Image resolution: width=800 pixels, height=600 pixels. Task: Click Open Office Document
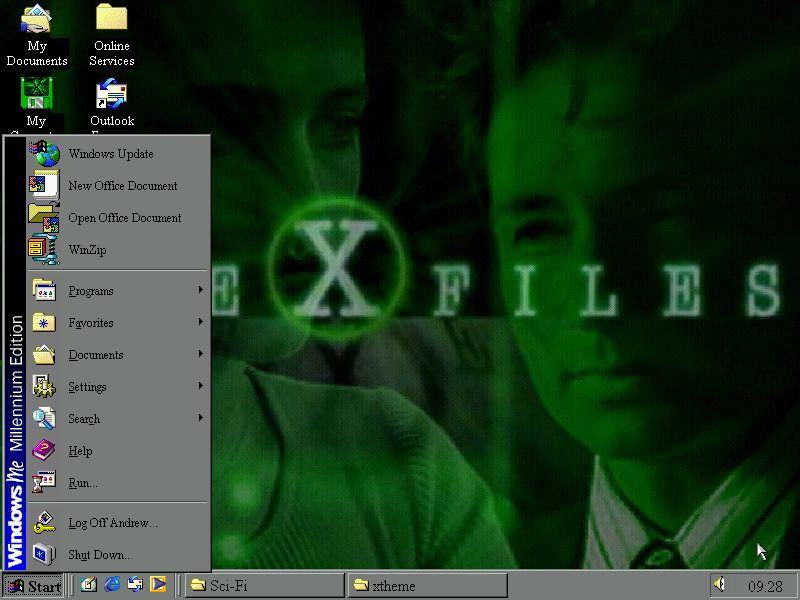126,218
